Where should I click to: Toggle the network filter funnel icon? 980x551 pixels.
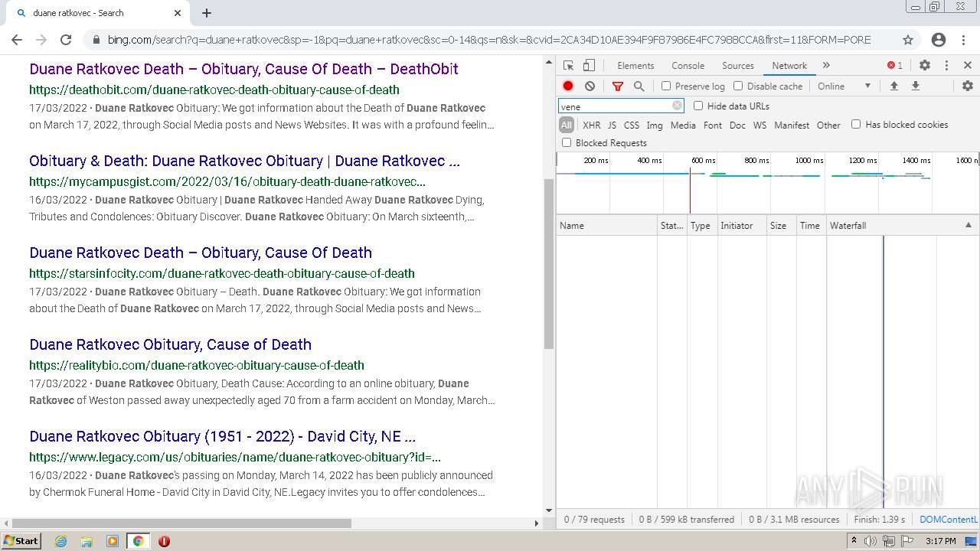pos(618,86)
